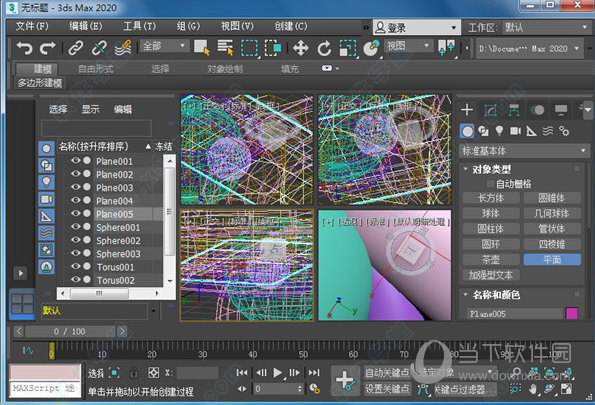
Task: Open the 全部 selection filter dropdown
Action: pos(164,46)
